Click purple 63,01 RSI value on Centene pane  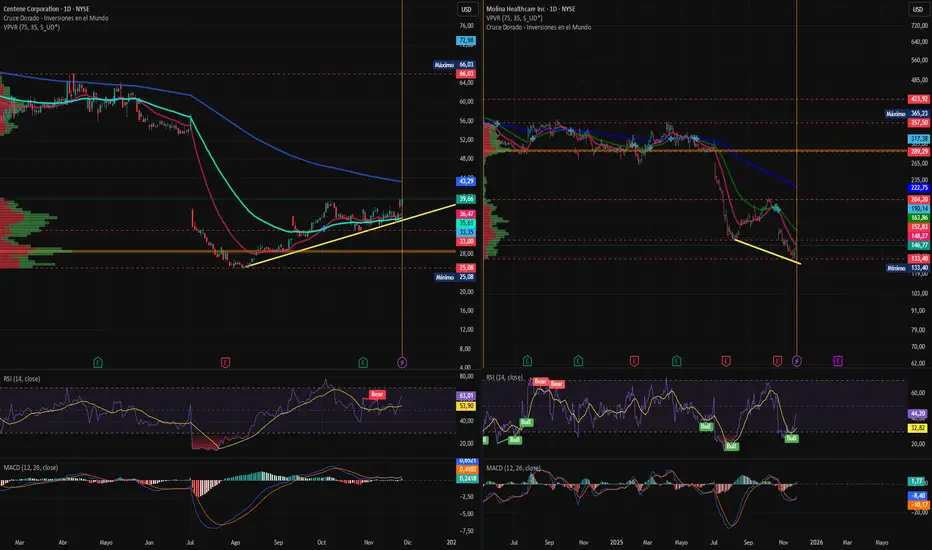466,395
